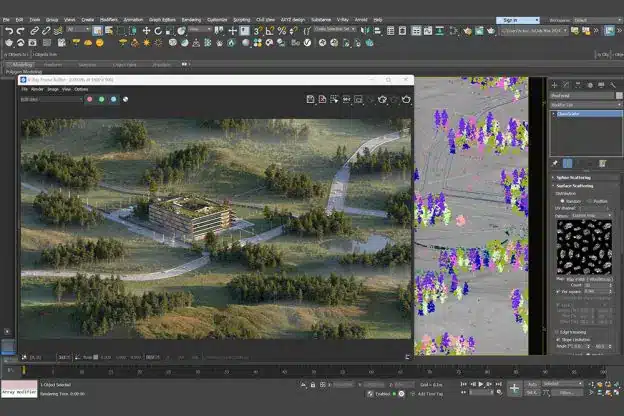Click the Save image icon in Frame Buffer
Image resolution: width=624 pixels, height=416 pixels.
[x=310, y=99]
